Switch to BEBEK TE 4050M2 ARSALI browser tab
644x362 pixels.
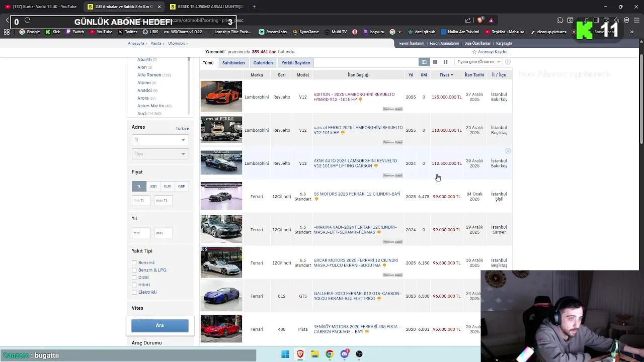[206, 7]
